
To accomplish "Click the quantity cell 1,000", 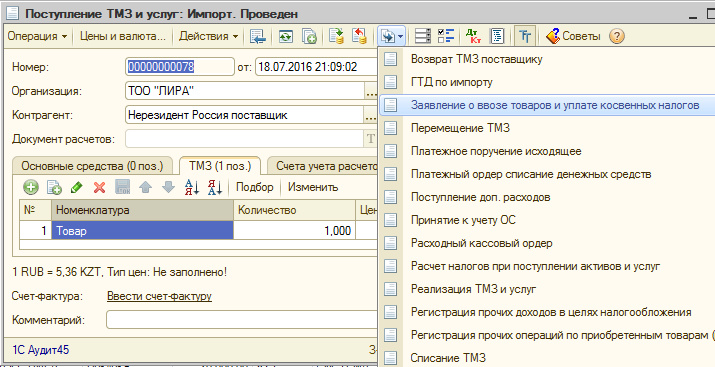I will pos(294,231).
